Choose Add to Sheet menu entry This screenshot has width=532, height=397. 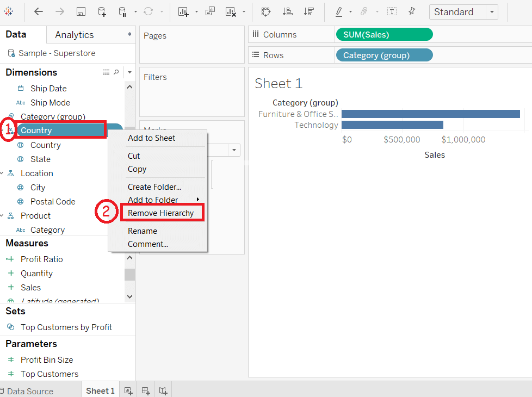[152, 138]
